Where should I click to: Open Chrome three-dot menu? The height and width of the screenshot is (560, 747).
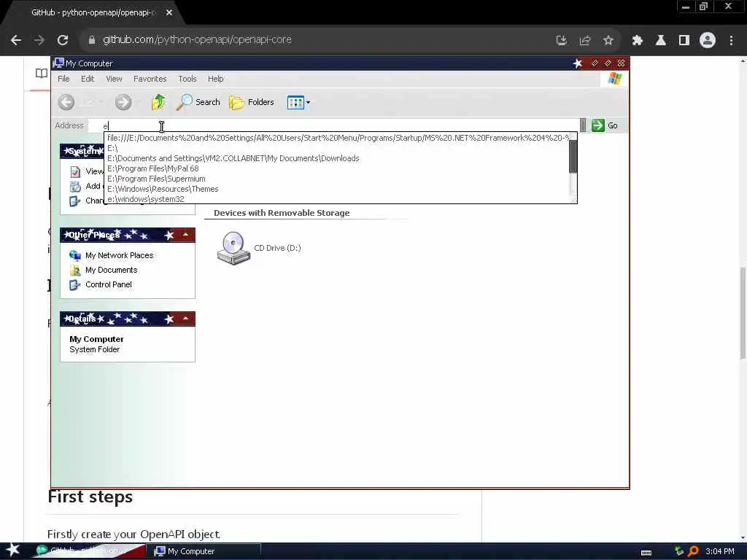point(731,41)
